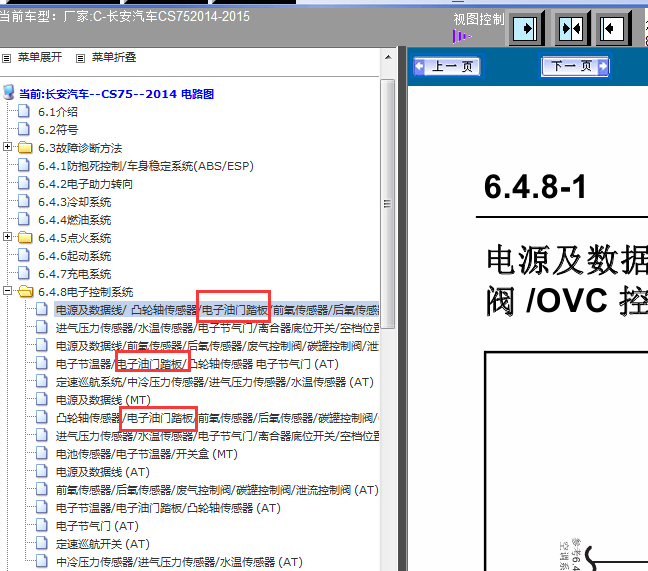Select root node 当前:长安汽车--CS75--2014 电路图
This screenshot has height=571, width=648.
(x=116, y=94)
